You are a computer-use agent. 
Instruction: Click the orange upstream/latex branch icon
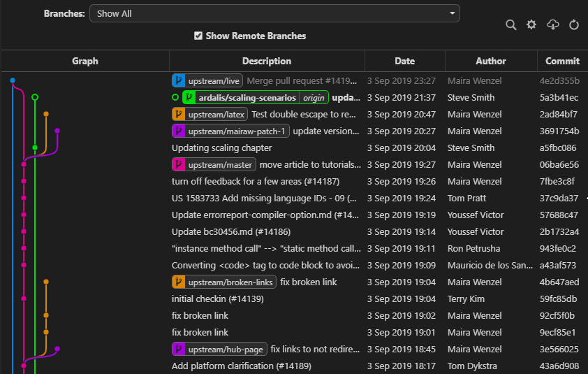(179, 114)
